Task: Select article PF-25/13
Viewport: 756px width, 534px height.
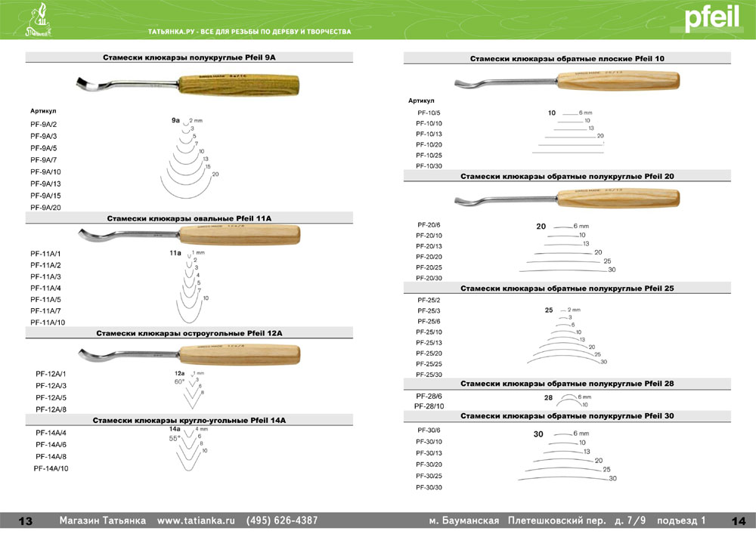Action: click(429, 343)
